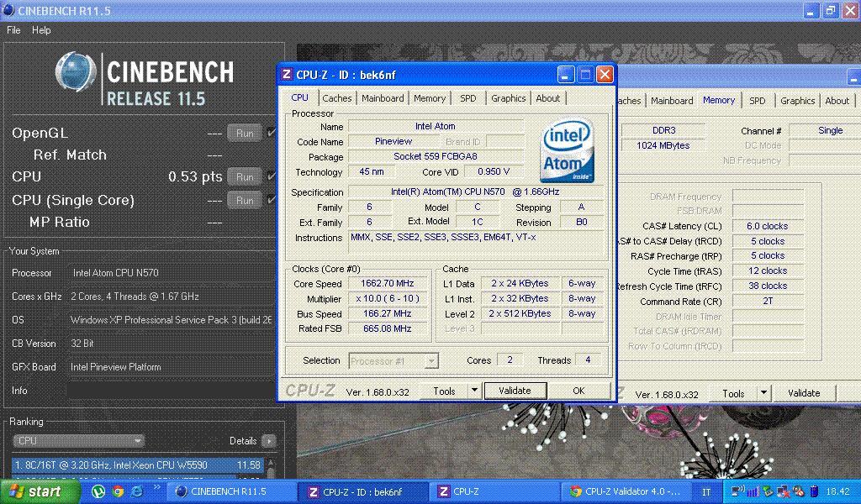Viewport: 861px width, 504px height.
Task: Click OK in CPU-Z window
Action: point(578,391)
